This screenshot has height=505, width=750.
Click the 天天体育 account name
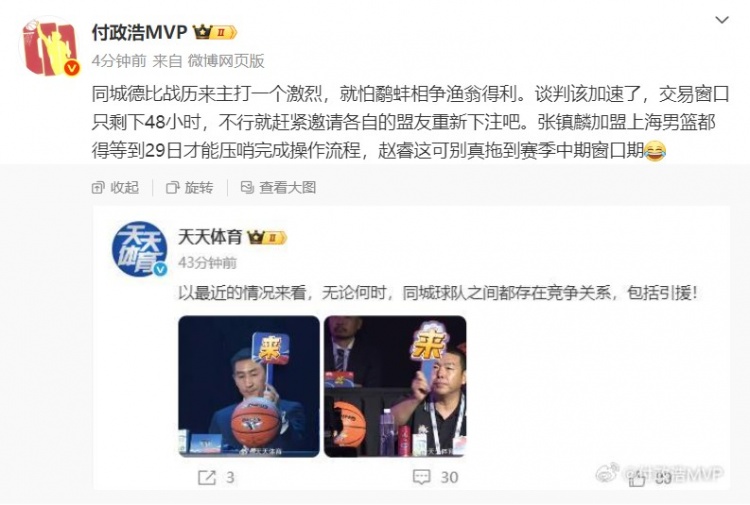point(210,237)
